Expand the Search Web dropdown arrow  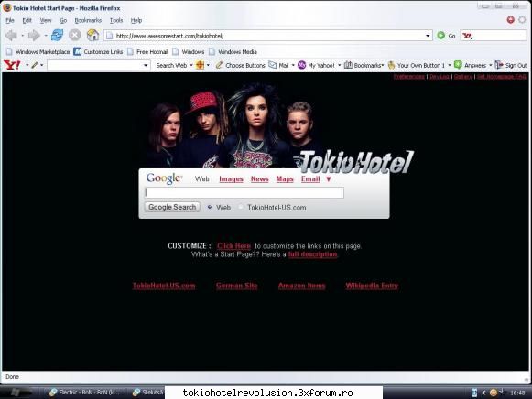pos(191,65)
